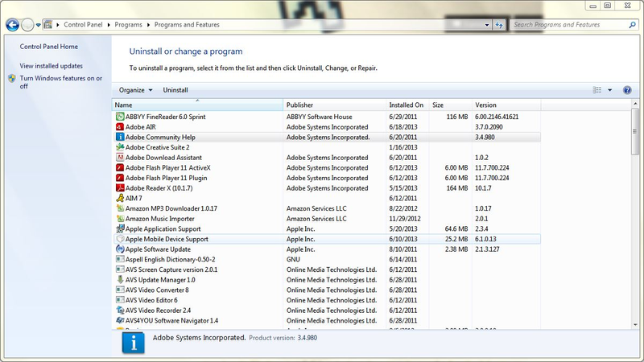Click the Control Panel icon in address bar

point(48,25)
